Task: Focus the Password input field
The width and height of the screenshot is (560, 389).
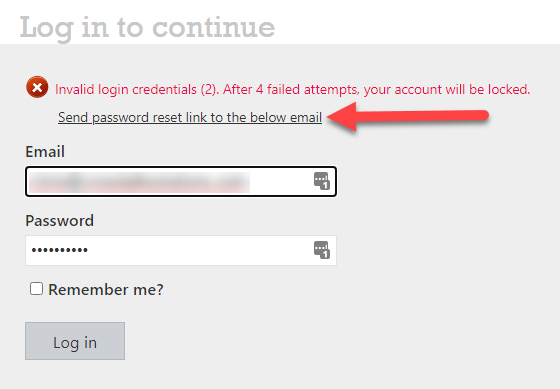Action: 181,250
